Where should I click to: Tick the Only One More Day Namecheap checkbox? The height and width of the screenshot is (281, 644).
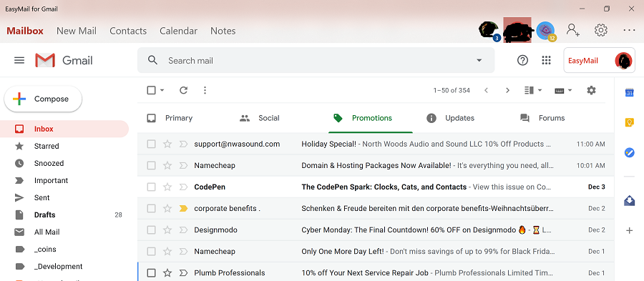point(151,252)
